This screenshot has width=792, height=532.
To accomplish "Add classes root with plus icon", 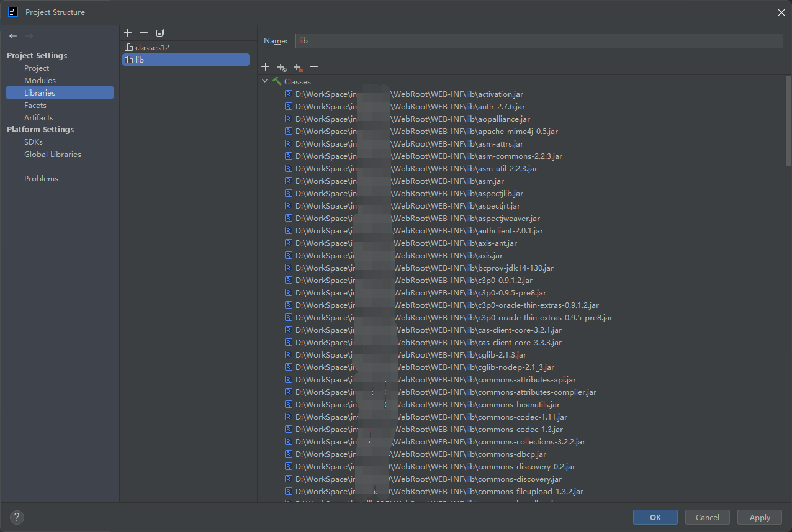I will [x=266, y=66].
